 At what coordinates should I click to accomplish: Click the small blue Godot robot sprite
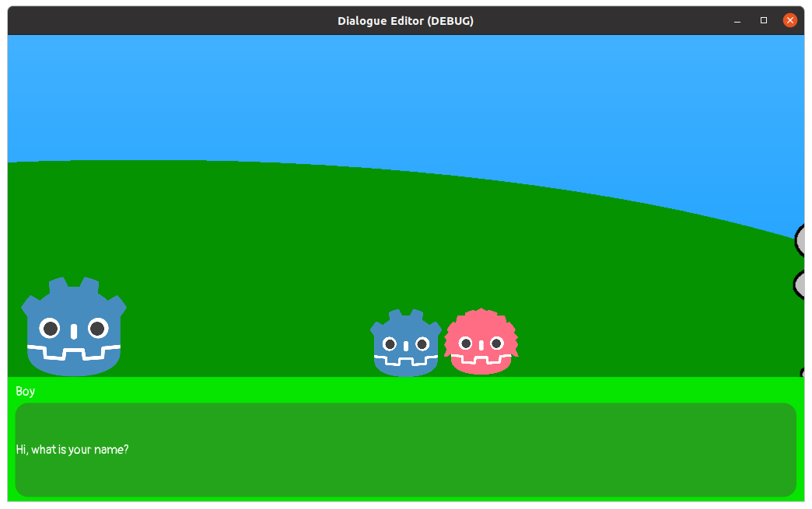pyautogui.click(x=406, y=343)
